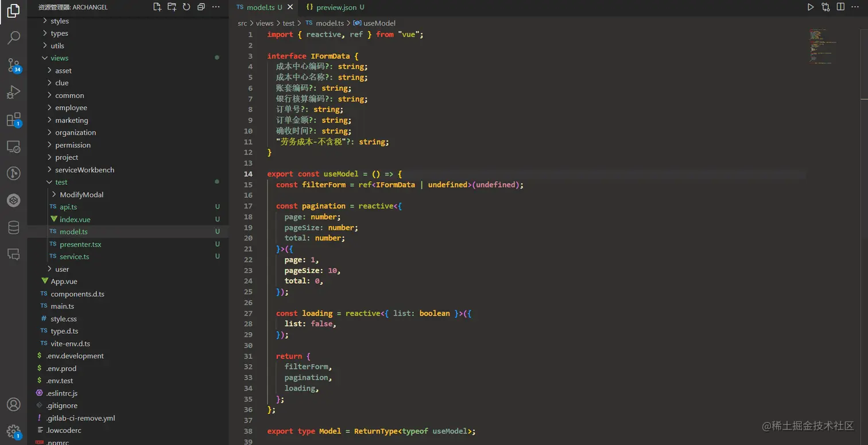The height and width of the screenshot is (445, 868).
Task: Click src in the breadcrumb path
Action: click(x=242, y=24)
